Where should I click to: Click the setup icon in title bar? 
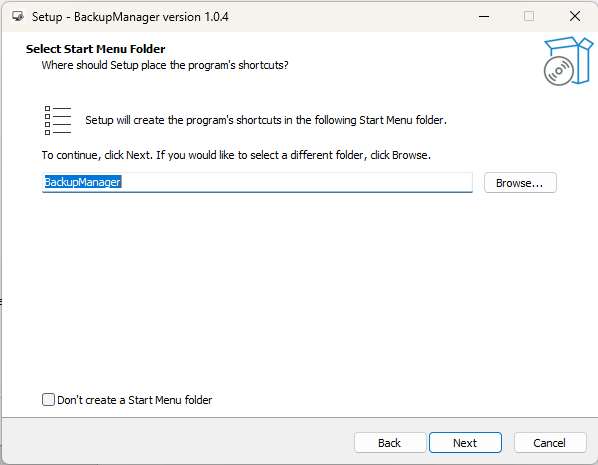click(18, 16)
